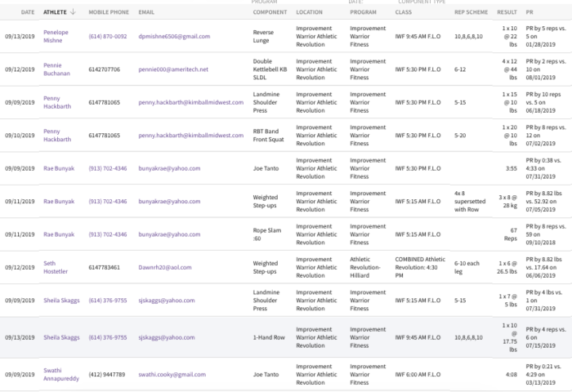This screenshot has width=572, height=392.
Task: Sort by PROGRAM column header
Action: point(363,12)
